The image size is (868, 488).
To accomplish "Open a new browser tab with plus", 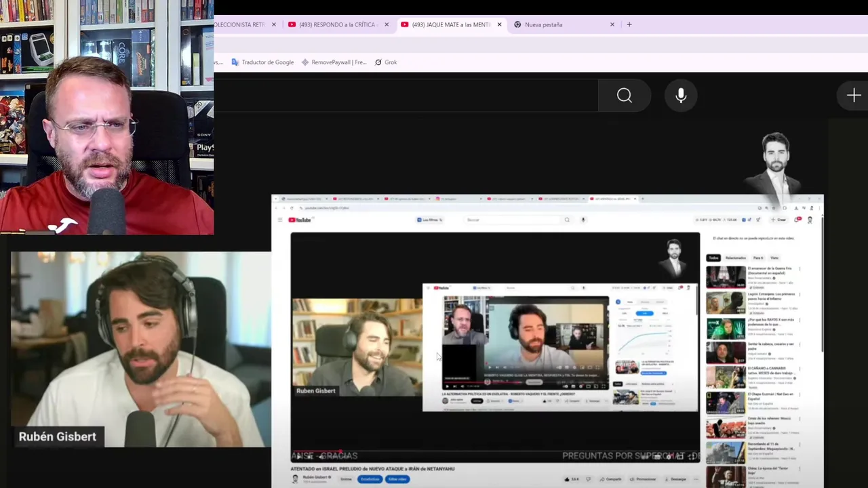I will pos(629,24).
